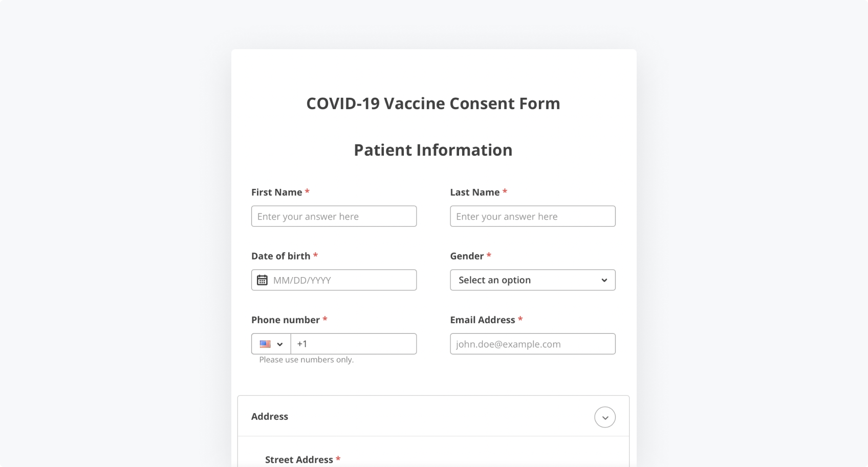Image resolution: width=868 pixels, height=467 pixels.
Task: Click the 'Patient Information' heading
Action: point(433,150)
